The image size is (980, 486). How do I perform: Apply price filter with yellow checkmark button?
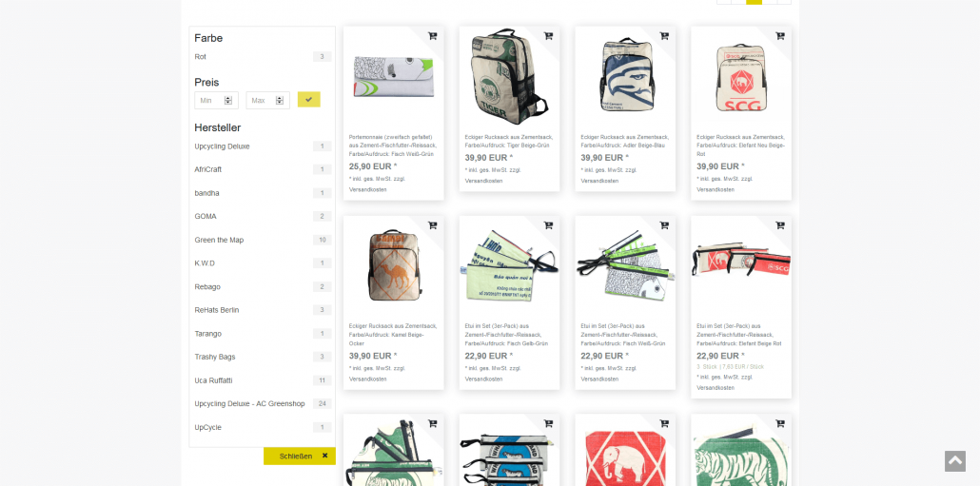pyautogui.click(x=309, y=99)
